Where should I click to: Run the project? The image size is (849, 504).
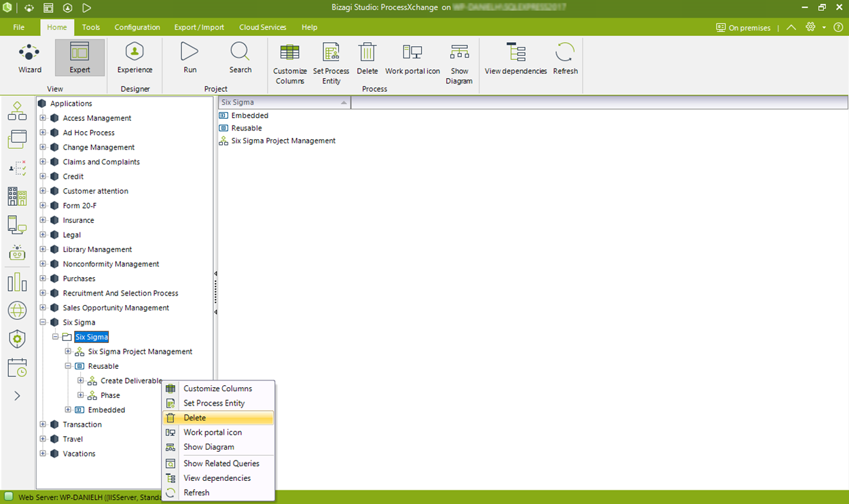coord(189,58)
